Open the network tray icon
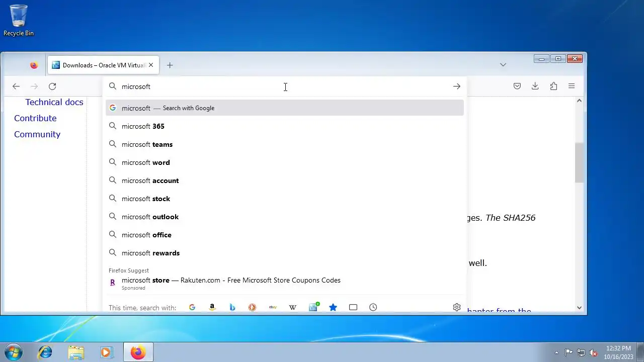Image resolution: width=644 pixels, height=362 pixels. (x=581, y=352)
